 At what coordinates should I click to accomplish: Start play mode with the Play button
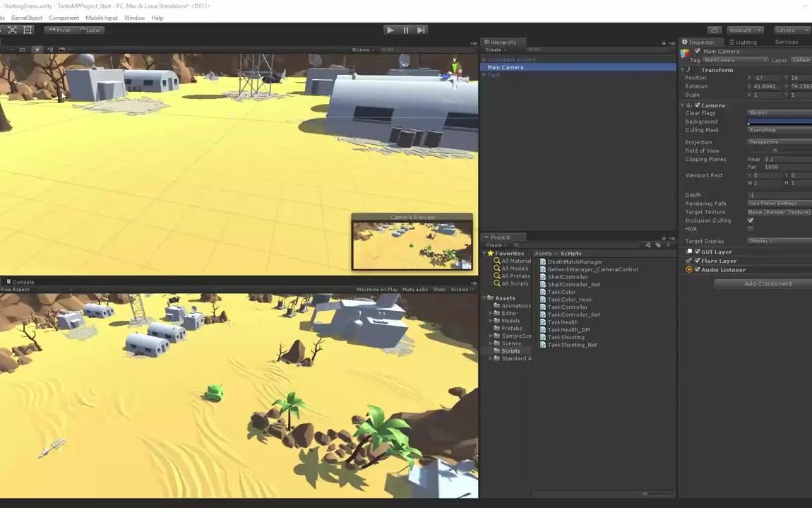(390, 30)
